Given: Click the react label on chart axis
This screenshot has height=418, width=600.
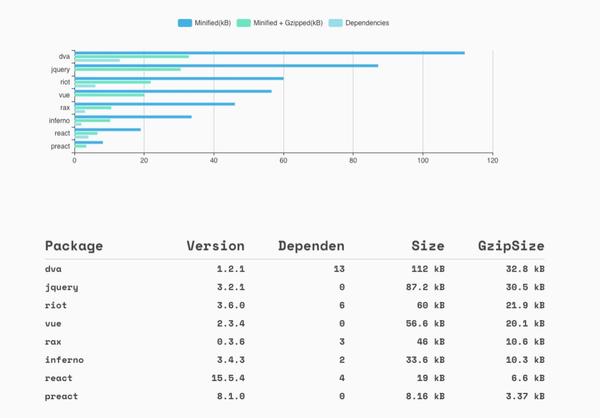Looking at the screenshot, I should pyautogui.click(x=62, y=133).
